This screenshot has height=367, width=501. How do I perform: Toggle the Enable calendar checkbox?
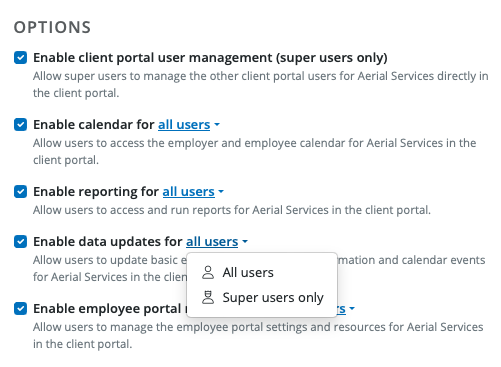[20, 125]
